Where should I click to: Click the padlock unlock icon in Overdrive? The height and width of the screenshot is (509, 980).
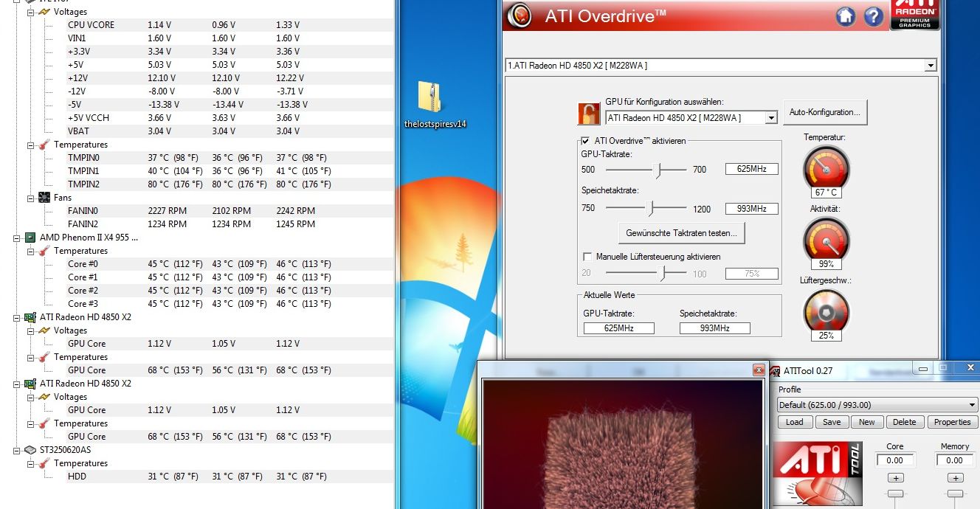pos(588,114)
